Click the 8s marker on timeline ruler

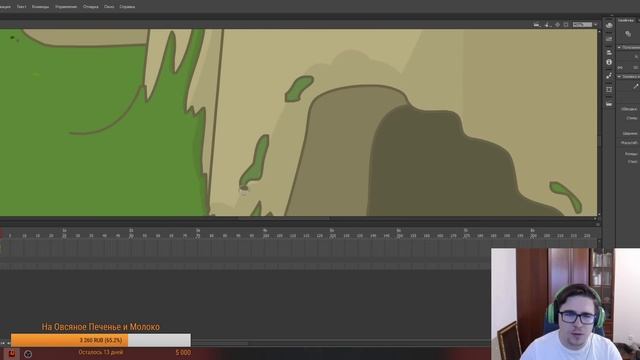point(533,231)
